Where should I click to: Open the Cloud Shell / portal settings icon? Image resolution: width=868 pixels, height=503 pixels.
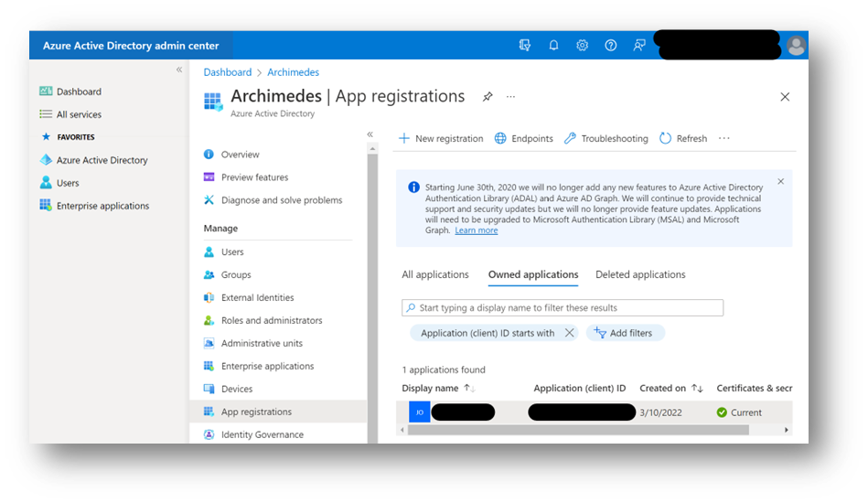(x=525, y=46)
